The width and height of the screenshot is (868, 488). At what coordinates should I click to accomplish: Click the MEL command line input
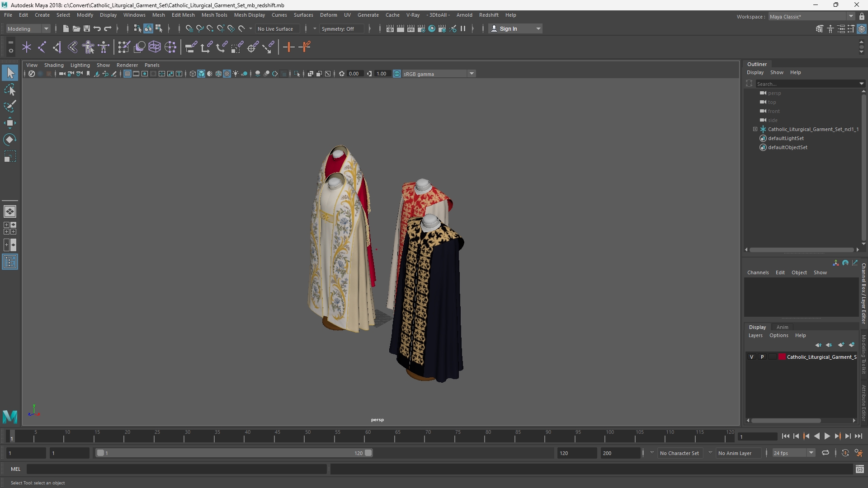176,469
